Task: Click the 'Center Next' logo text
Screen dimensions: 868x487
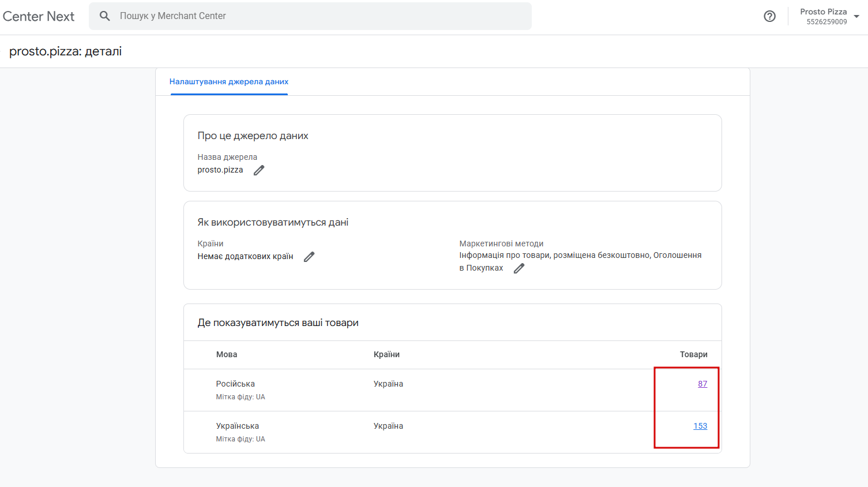Action: tap(39, 16)
